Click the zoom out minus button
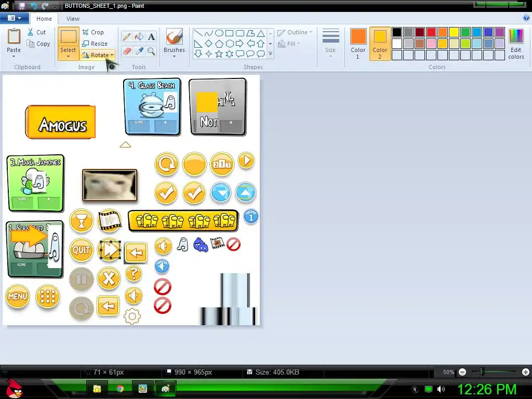The height and width of the screenshot is (399, 532). [462, 372]
